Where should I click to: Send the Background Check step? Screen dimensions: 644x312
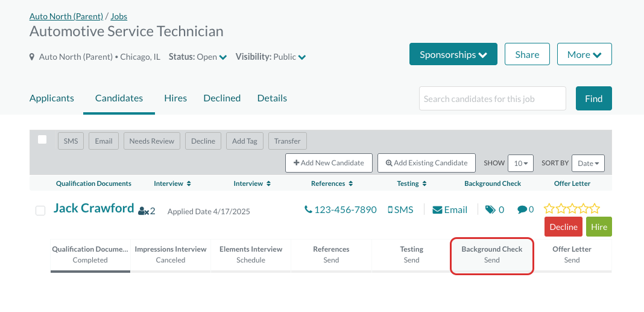click(492, 255)
